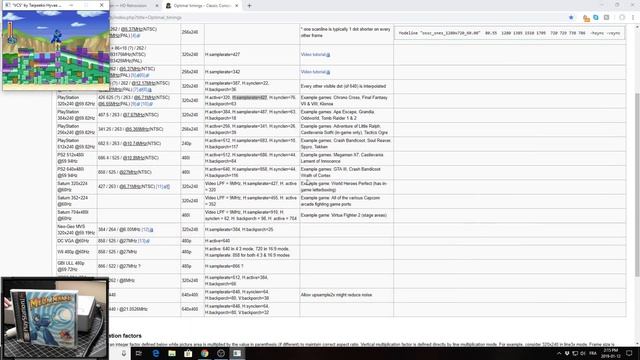Show hidden system tray icons
This screenshot has height=360, width=640.
coord(558,353)
